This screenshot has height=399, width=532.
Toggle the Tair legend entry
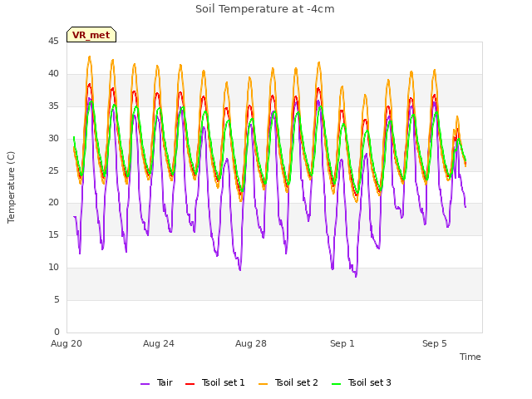[x=156, y=382]
